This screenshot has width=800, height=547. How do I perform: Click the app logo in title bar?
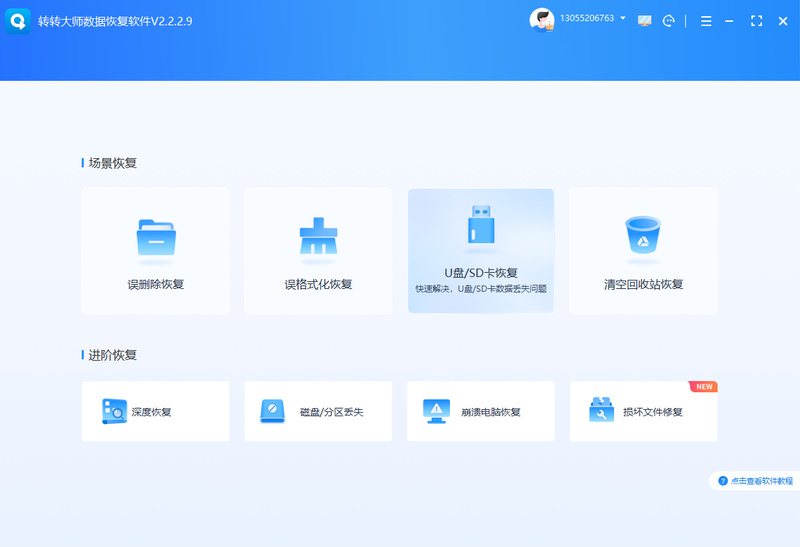pyautogui.click(x=18, y=21)
